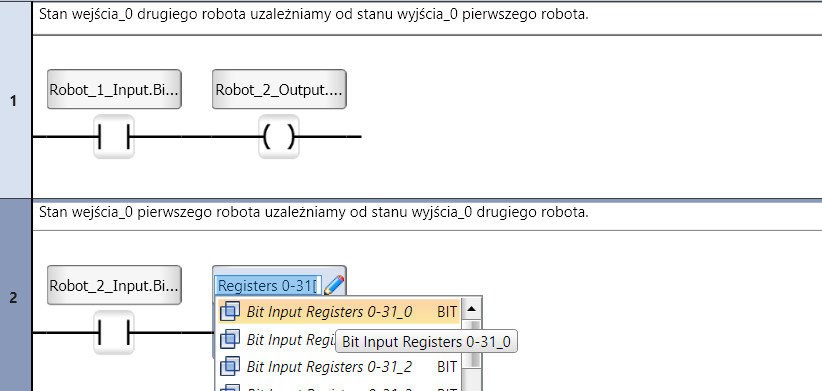Click the Robot_2_Input.Bi... tag label

(114, 285)
